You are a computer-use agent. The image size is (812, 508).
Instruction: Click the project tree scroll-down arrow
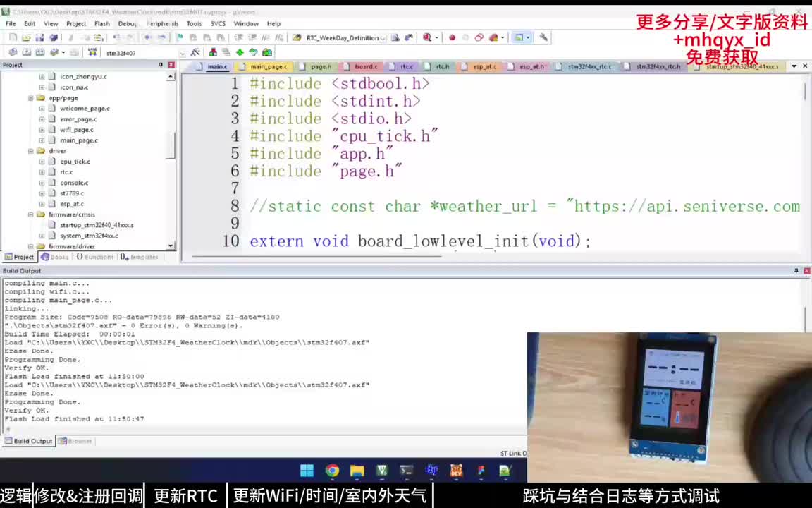[x=171, y=246]
